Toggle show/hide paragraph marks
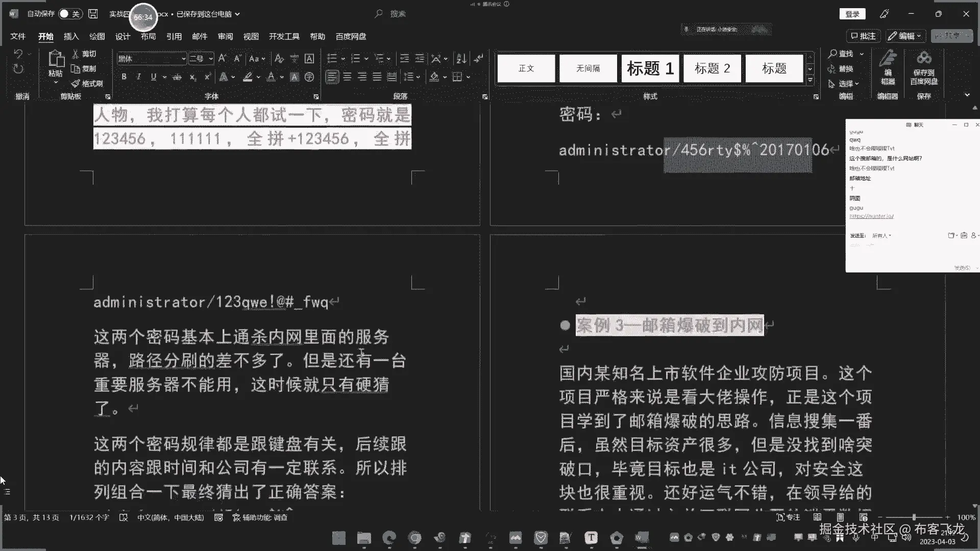 coord(478,59)
